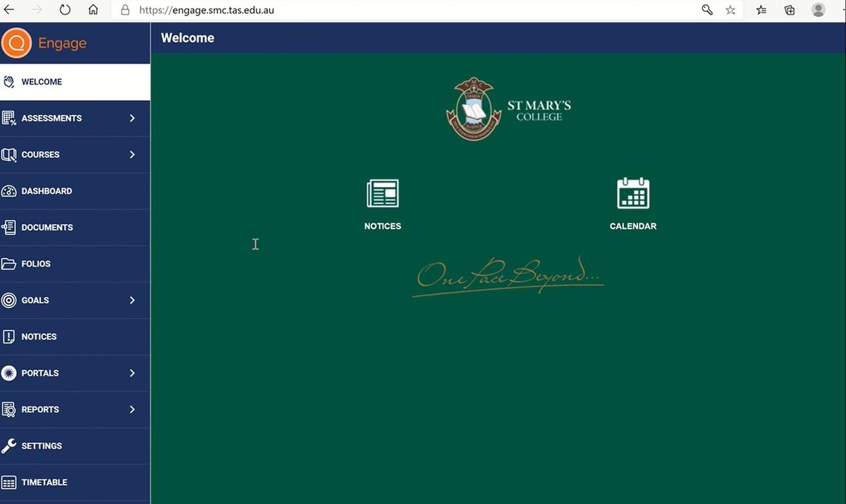Click the saved passwords key icon
846x504 pixels.
707,10
